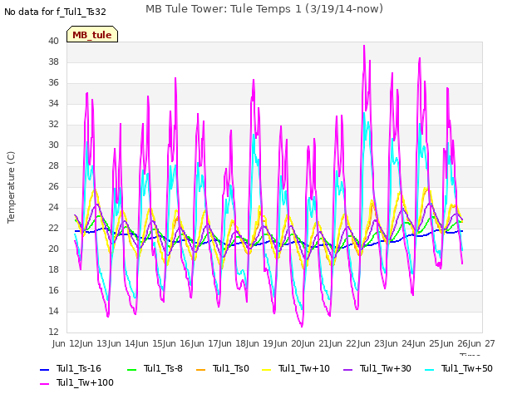
Task: Click the 38 y-axis tick label
Action: (x=53, y=62)
